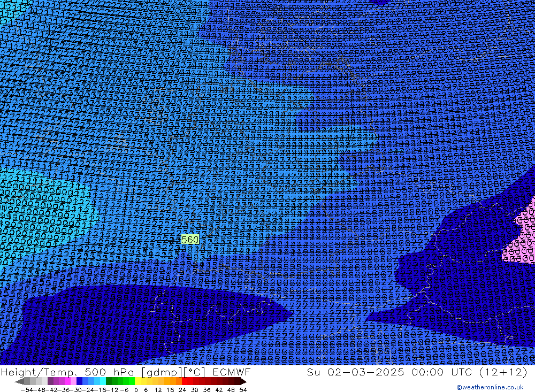Pick the cyan legend swatch near -18
Screen dimensions: 535x392
pyautogui.click(x=103, y=381)
